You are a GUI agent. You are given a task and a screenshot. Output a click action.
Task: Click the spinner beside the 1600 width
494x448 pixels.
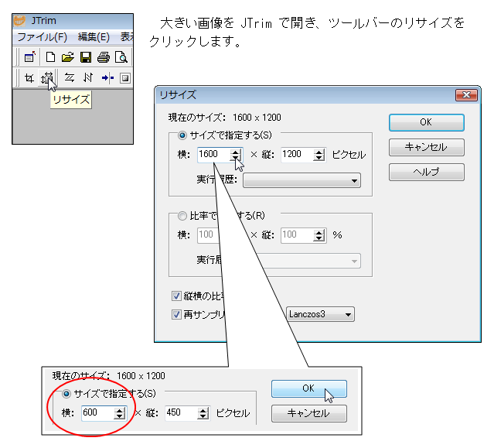[x=235, y=155]
